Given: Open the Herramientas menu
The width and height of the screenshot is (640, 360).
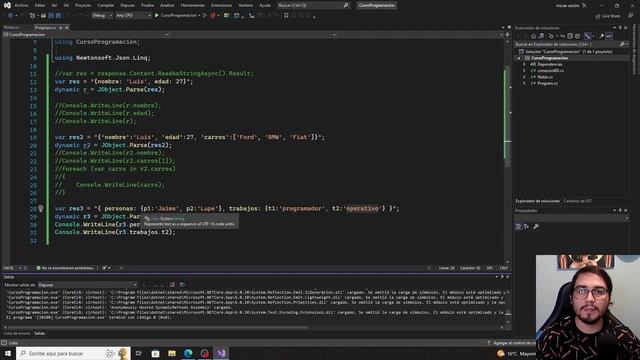Looking at the screenshot, I should pyautogui.click(x=193, y=5).
